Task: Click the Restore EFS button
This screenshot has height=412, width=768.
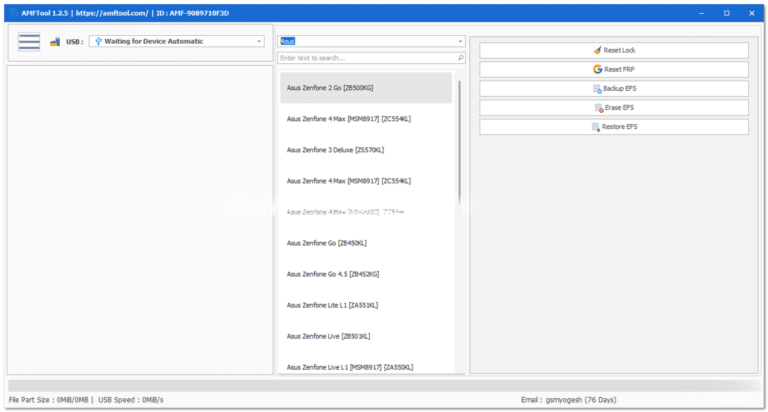Action: tap(614, 126)
